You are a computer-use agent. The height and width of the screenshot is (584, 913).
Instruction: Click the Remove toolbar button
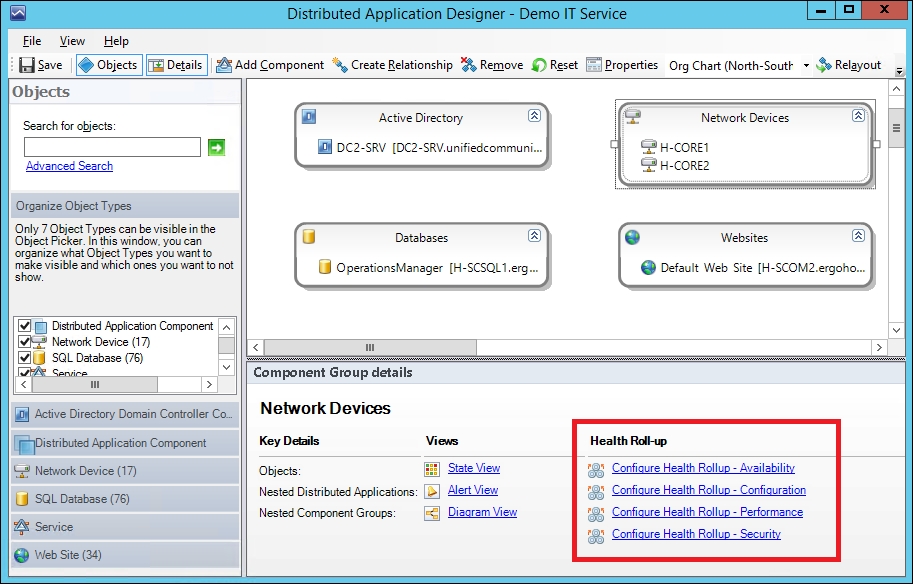pyautogui.click(x=492, y=65)
